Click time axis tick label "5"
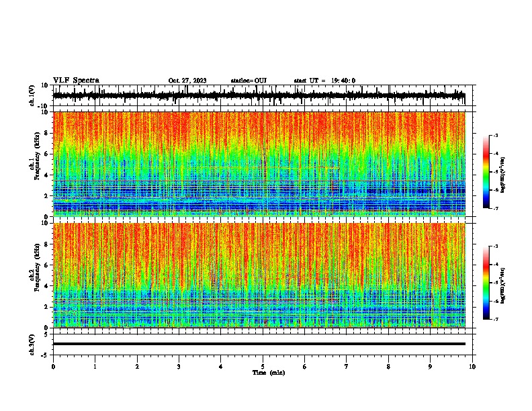 point(263,367)
